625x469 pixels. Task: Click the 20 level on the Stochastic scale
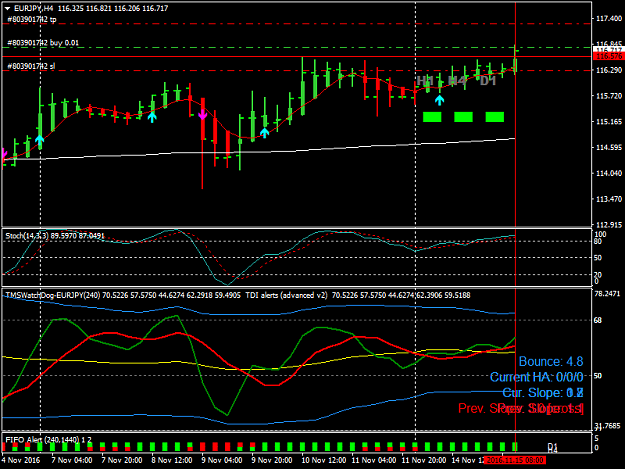[598, 275]
